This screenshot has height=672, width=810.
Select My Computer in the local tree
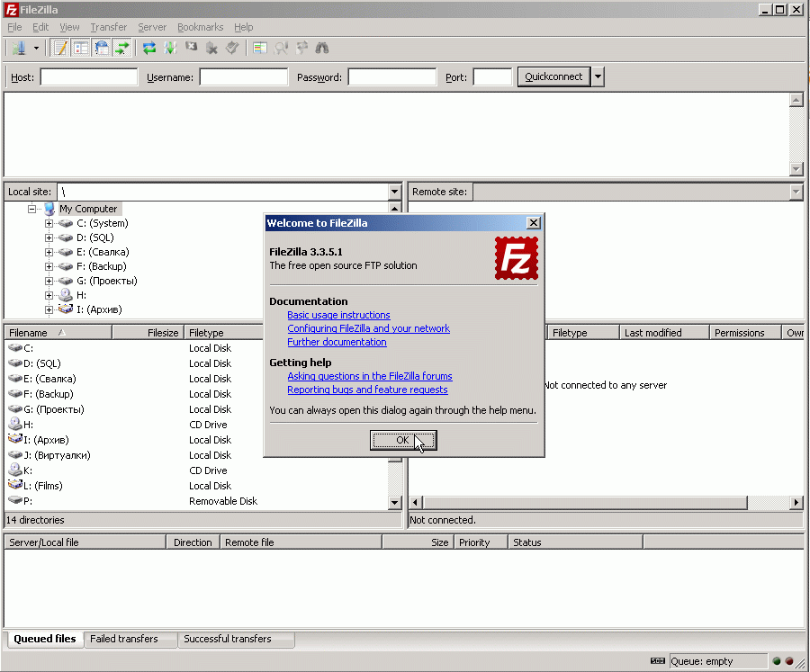click(x=88, y=209)
